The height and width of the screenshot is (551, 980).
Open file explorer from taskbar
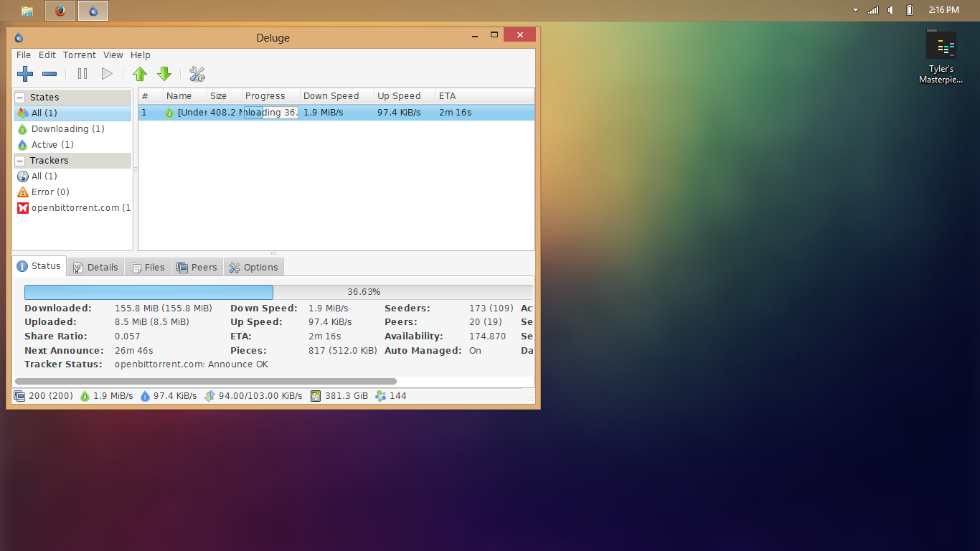point(27,11)
